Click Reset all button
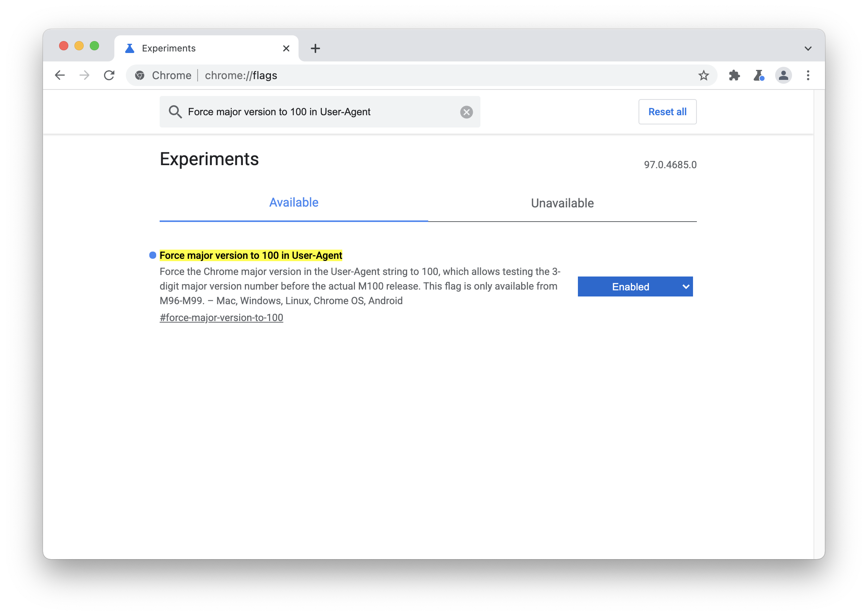 point(667,112)
